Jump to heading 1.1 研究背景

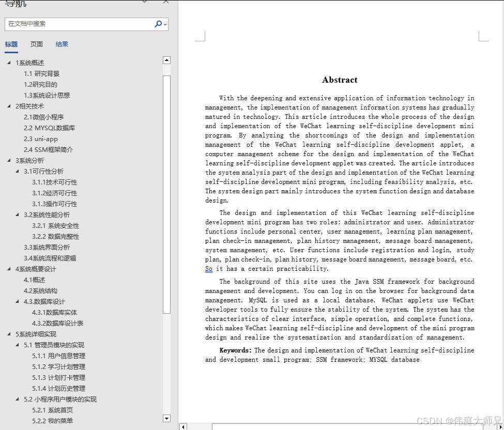[x=41, y=73]
